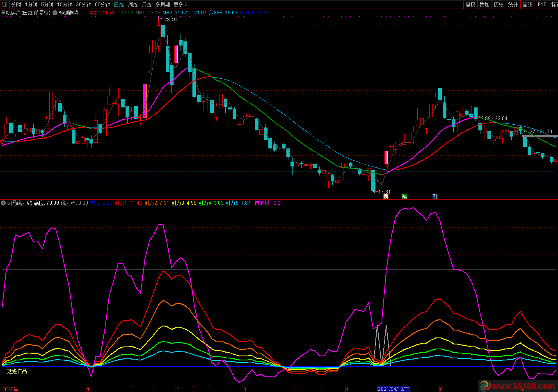Open the 画线 drawing tools
The width and height of the screenshot is (558, 392).
(527, 5)
